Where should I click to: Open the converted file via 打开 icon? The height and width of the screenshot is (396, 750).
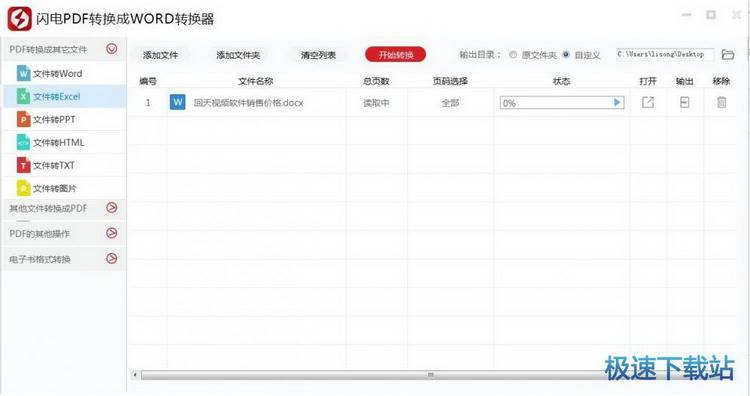(x=648, y=102)
